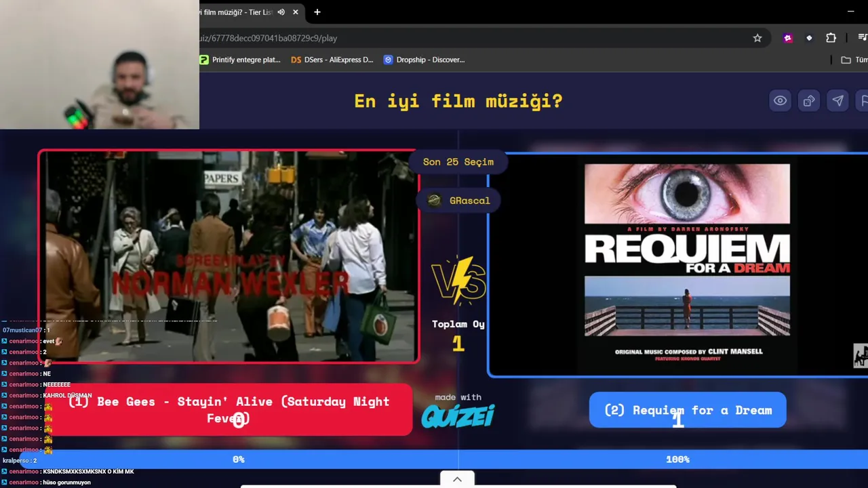Expand the bottom panel chevron

[x=457, y=479]
